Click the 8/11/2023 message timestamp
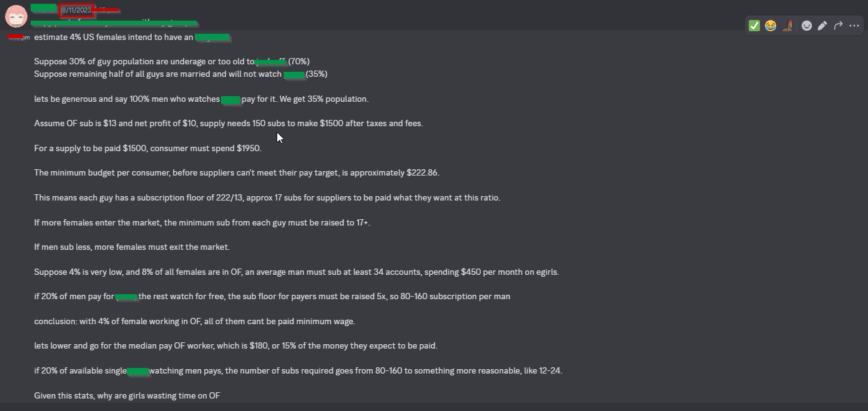868x411 pixels. coord(77,10)
